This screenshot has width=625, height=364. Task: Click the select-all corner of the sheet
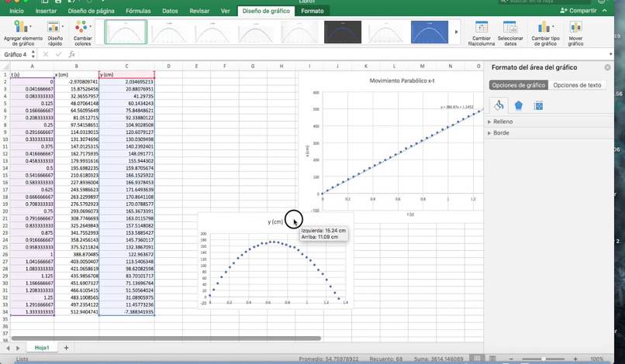(x=5, y=67)
